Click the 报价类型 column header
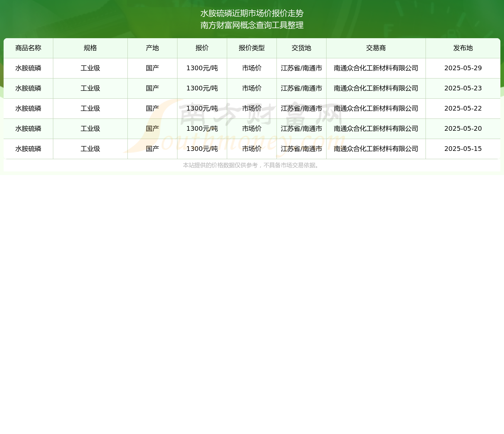The width and height of the screenshot is (504, 434). (x=252, y=48)
